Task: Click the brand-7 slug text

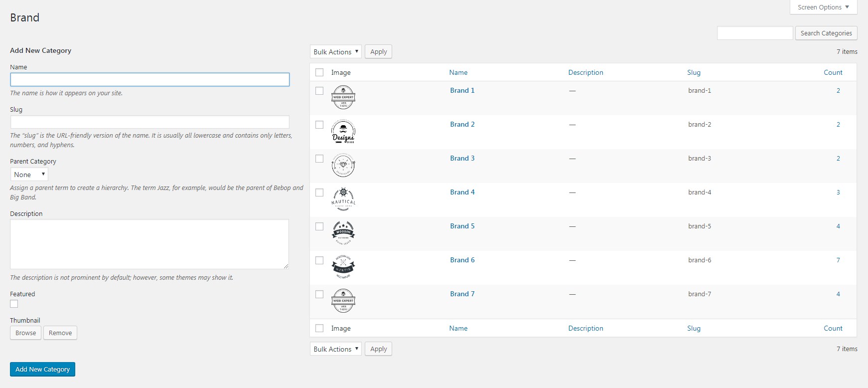Action: pyautogui.click(x=700, y=294)
